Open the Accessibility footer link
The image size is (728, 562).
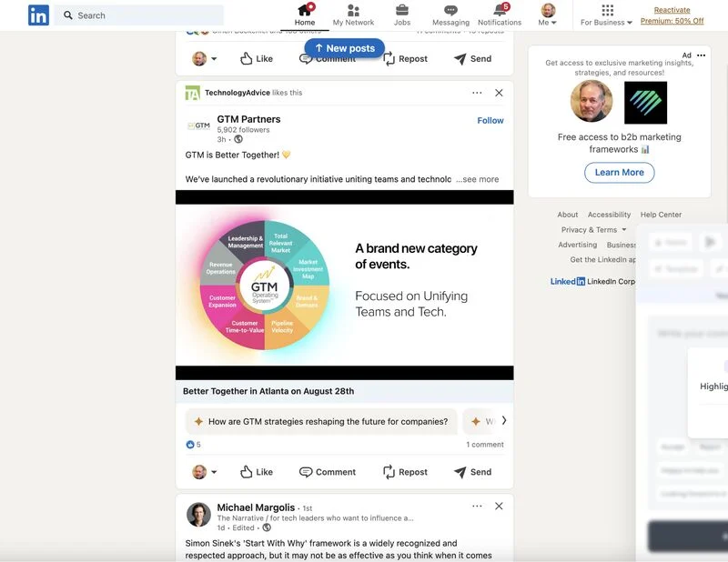(609, 215)
